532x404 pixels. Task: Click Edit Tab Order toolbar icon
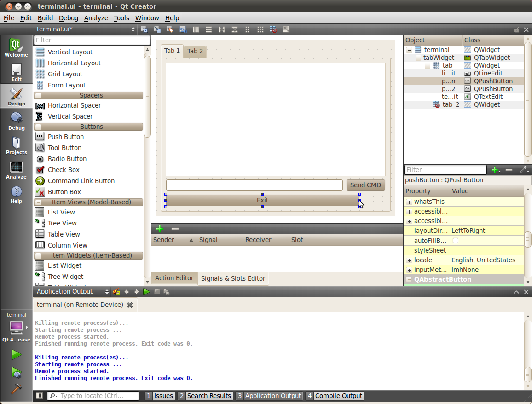coord(183,29)
